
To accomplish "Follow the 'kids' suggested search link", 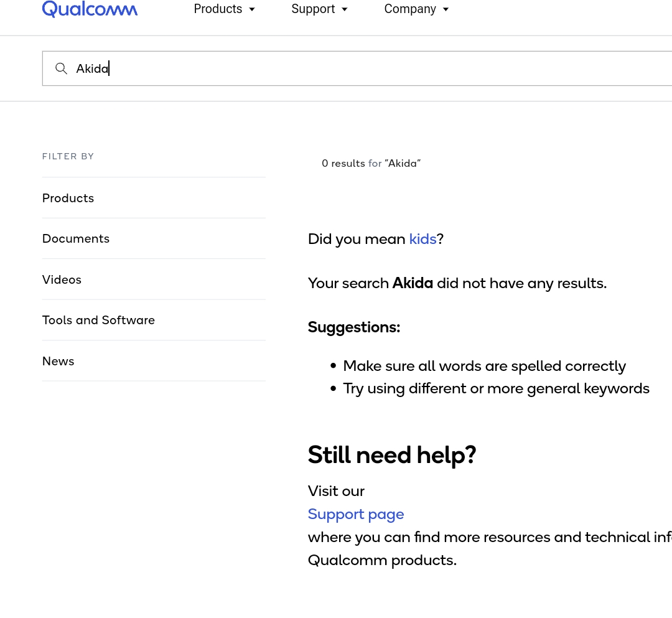I will click(422, 239).
